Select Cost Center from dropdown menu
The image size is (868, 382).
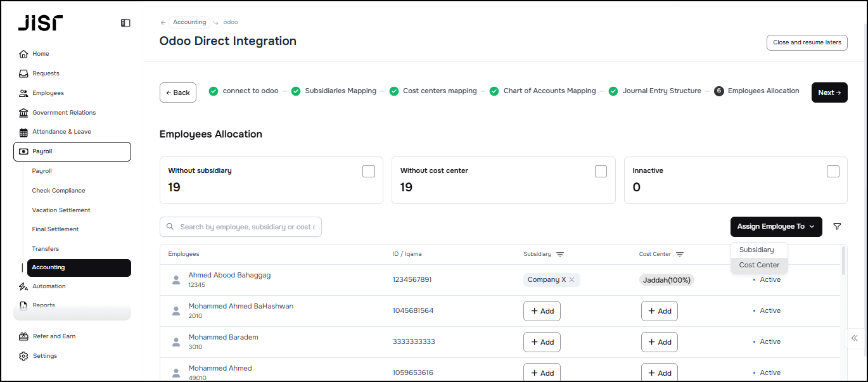(759, 265)
